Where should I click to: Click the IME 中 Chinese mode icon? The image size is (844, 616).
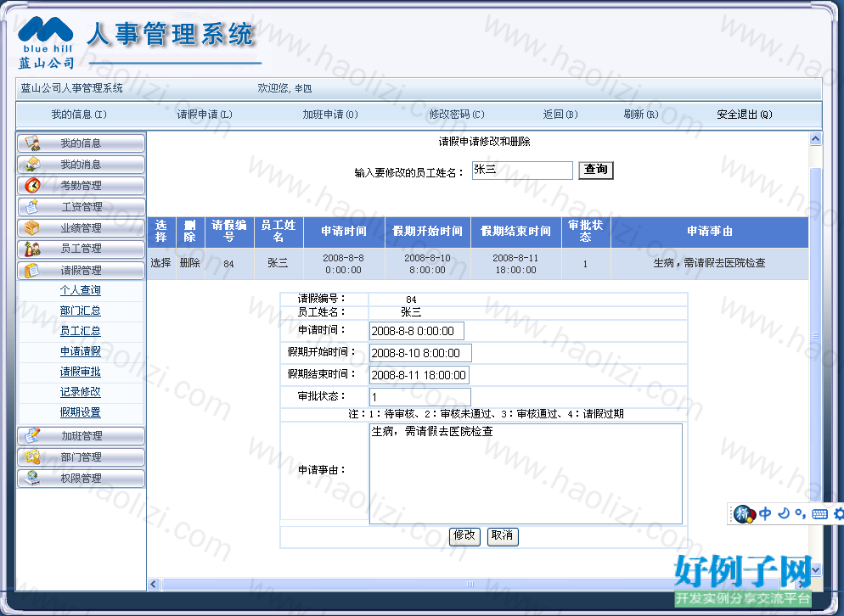(x=765, y=514)
